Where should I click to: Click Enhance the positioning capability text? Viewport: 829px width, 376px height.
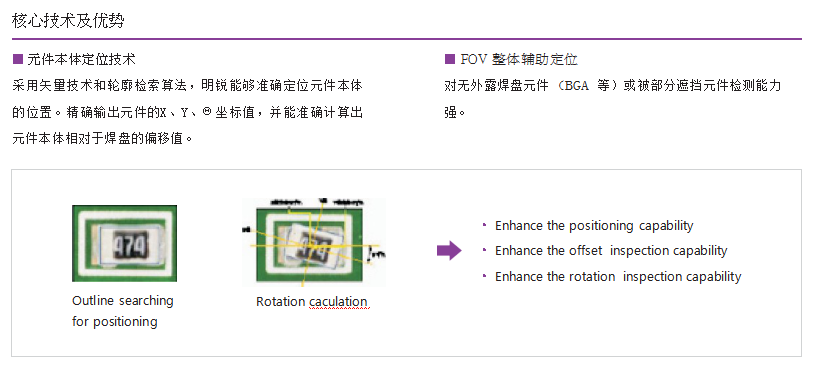tap(594, 226)
